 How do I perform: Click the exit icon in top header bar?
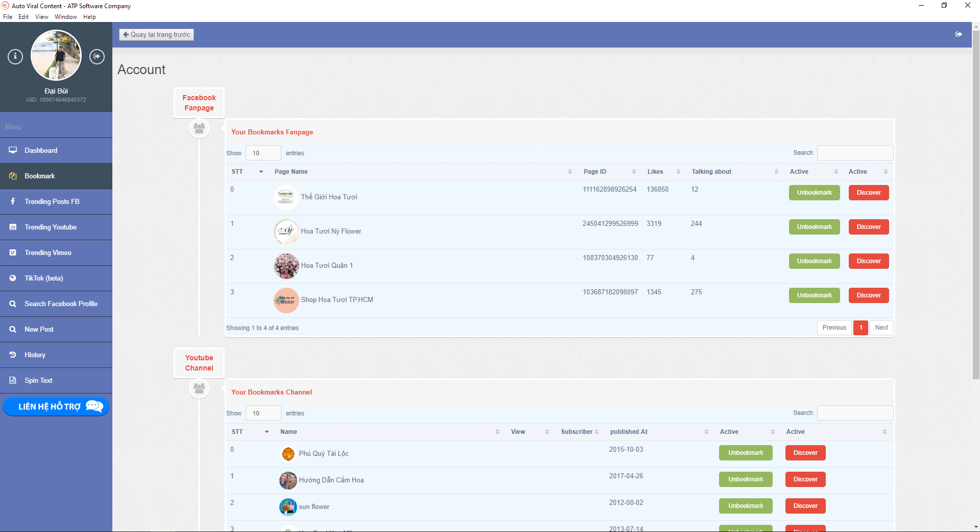click(x=959, y=34)
